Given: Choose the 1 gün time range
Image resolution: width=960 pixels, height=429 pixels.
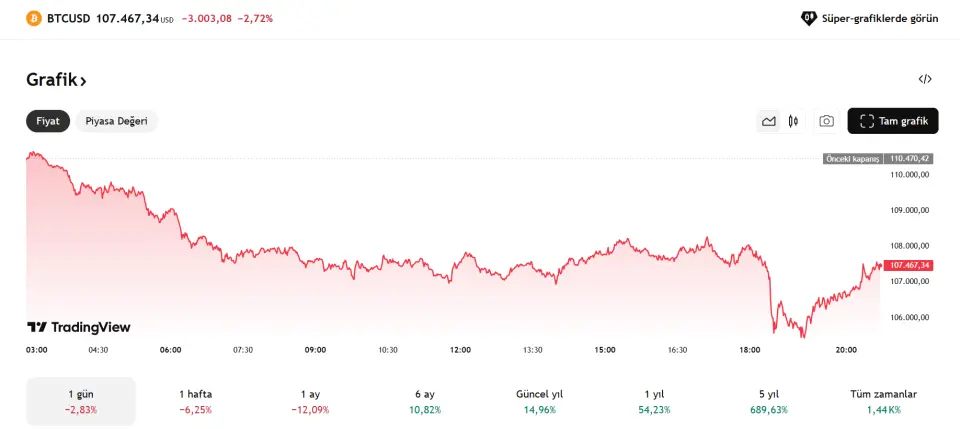Looking at the screenshot, I should click(81, 401).
